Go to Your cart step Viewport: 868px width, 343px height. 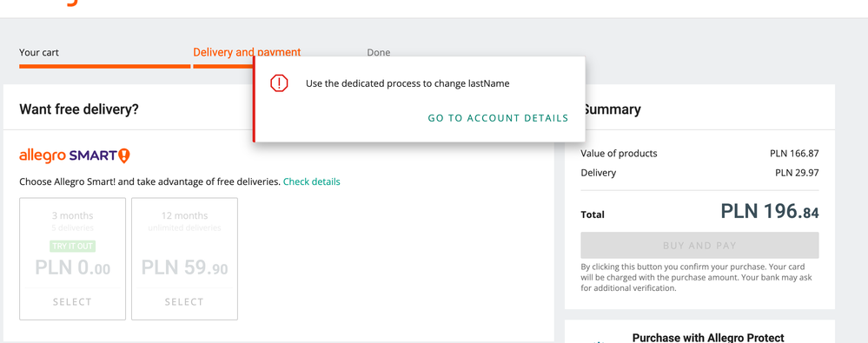pyautogui.click(x=39, y=53)
